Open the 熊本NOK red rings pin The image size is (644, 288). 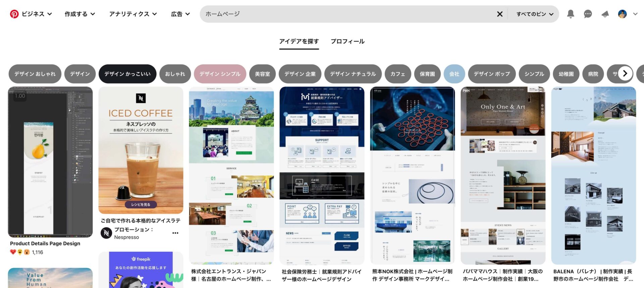413,176
